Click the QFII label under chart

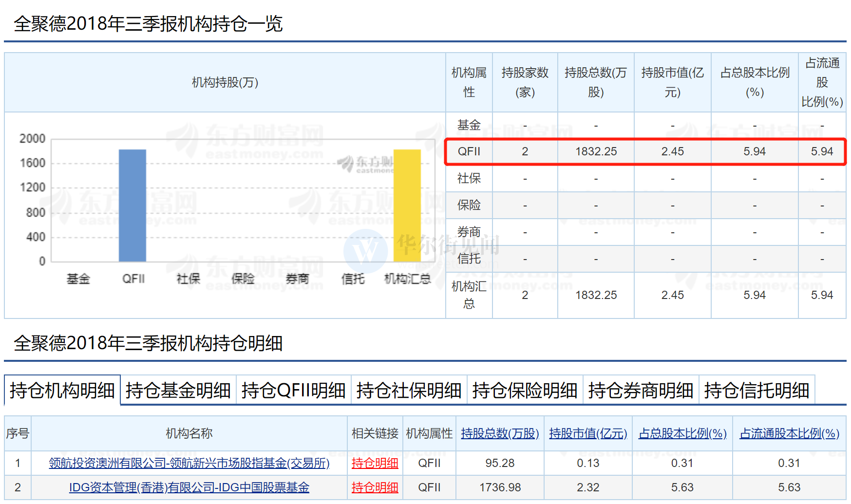coord(133,279)
